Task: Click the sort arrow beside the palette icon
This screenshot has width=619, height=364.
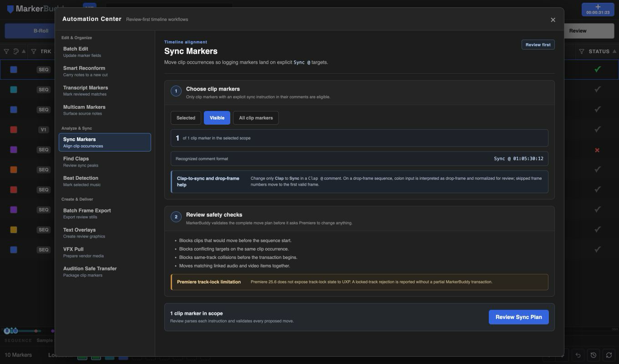Action: [x=24, y=51]
